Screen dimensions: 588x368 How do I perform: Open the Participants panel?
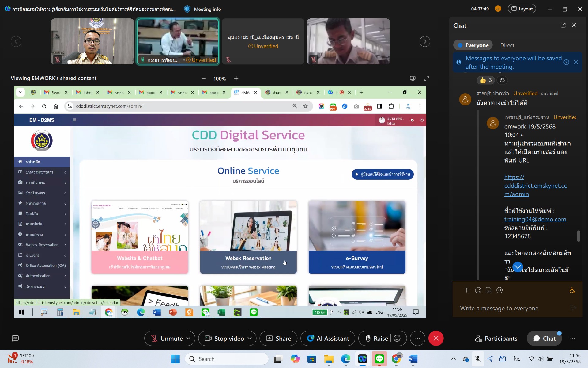[496, 338]
